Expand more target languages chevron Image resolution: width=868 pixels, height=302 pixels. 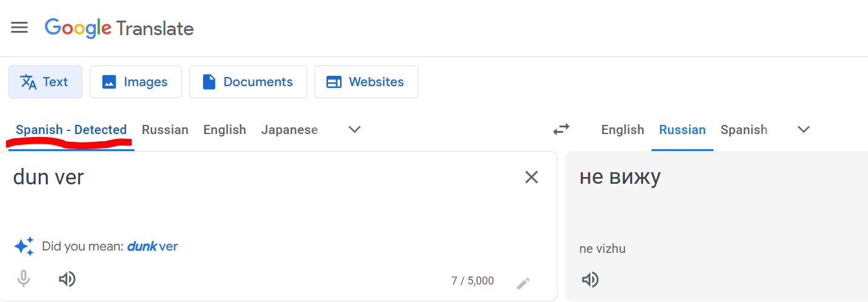click(x=804, y=129)
